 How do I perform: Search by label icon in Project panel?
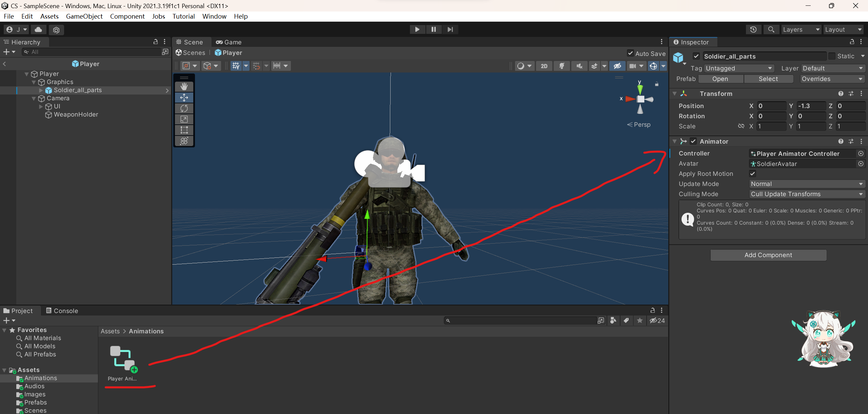pos(626,320)
